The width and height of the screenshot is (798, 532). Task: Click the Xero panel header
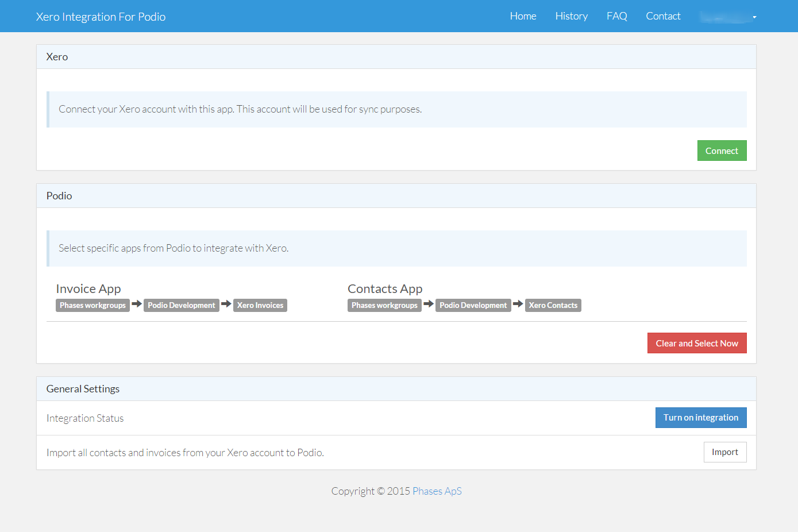pyautogui.click(x=396, y=57)
